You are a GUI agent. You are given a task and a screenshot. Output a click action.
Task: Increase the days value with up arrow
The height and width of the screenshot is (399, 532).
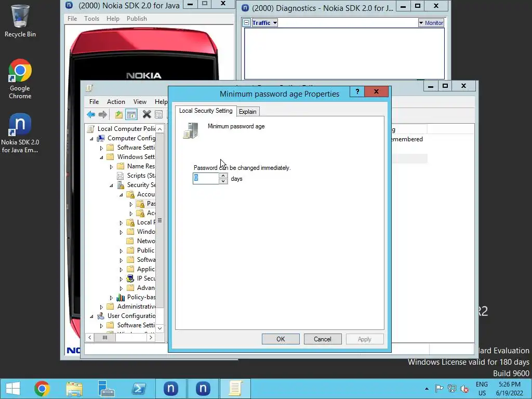(x=223, y=176)
